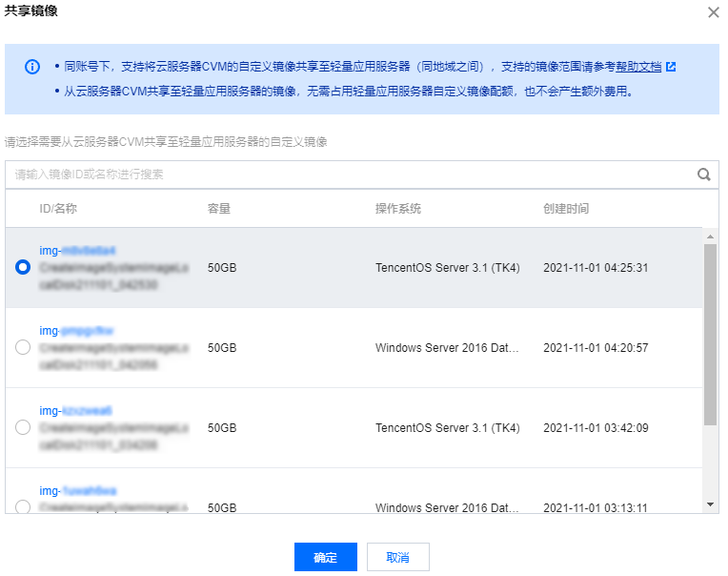This screenshot has width=728, height=576.
Task: Click the 2021-11-01 04:20:57 timestamp
Action: pos(596,347)
